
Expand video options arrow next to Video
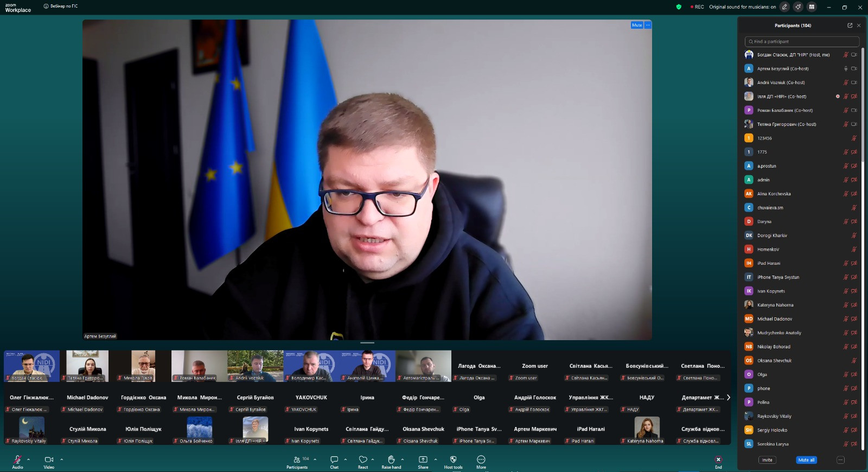62,460
